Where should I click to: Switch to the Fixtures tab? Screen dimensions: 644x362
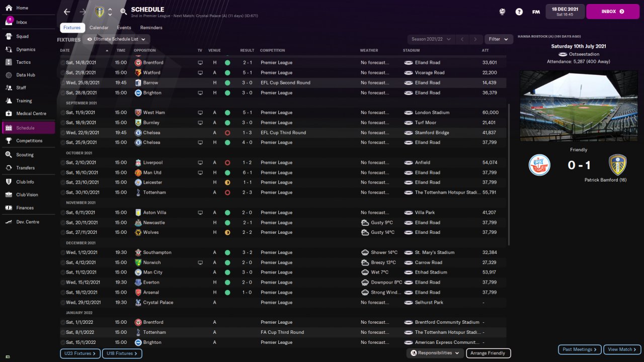(72, 28)
